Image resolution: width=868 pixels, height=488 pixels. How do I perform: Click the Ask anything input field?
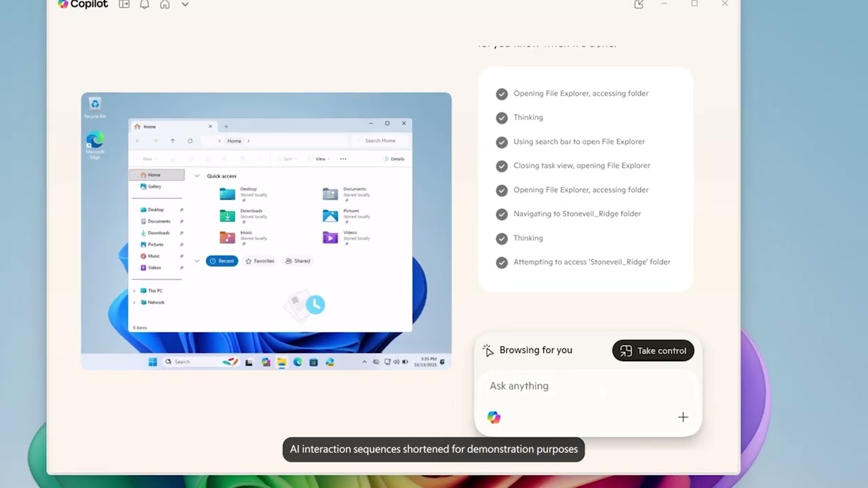(x=542, y=386)
